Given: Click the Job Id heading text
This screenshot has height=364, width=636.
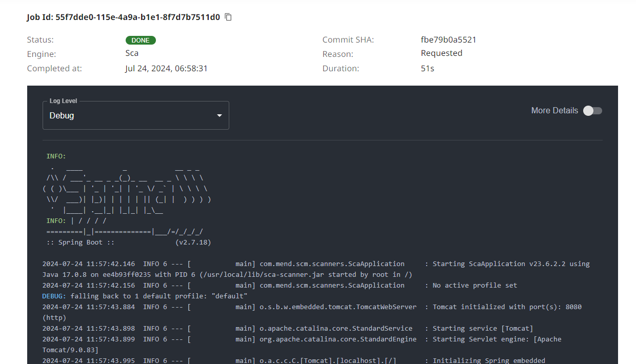Looking at the screenshot, I should click(123, 17).
